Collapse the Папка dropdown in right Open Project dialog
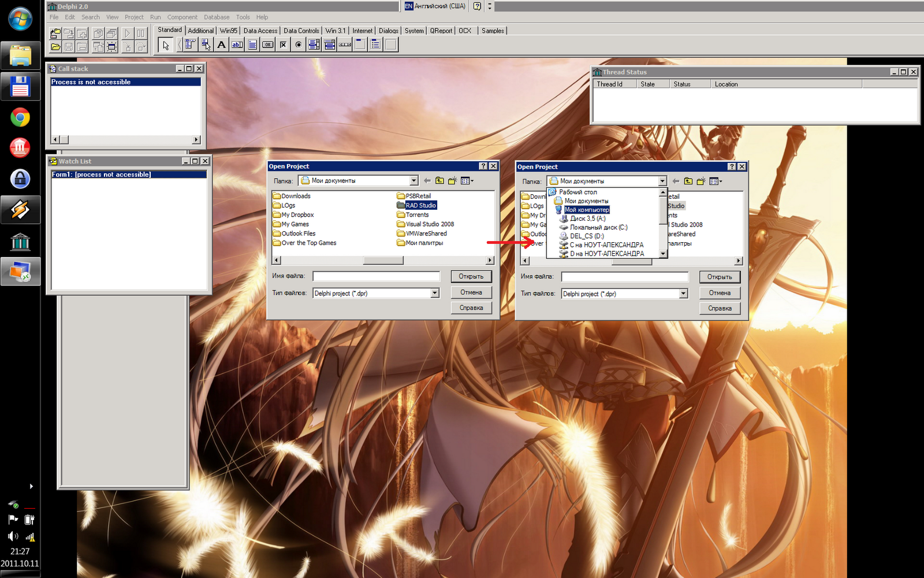The height and width of the screenshot is (578, 924). [662, 181]
